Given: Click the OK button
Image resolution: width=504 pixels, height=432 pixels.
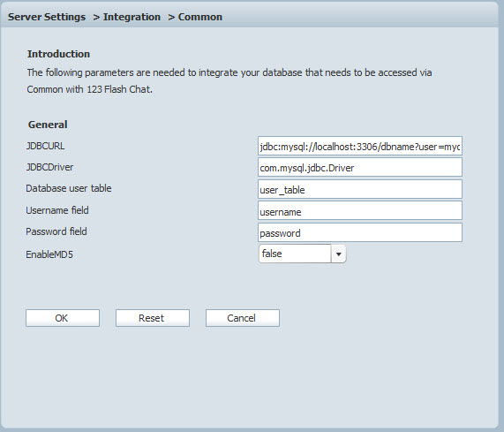Looking at the screenshot, I should click(x=63, y=318).
